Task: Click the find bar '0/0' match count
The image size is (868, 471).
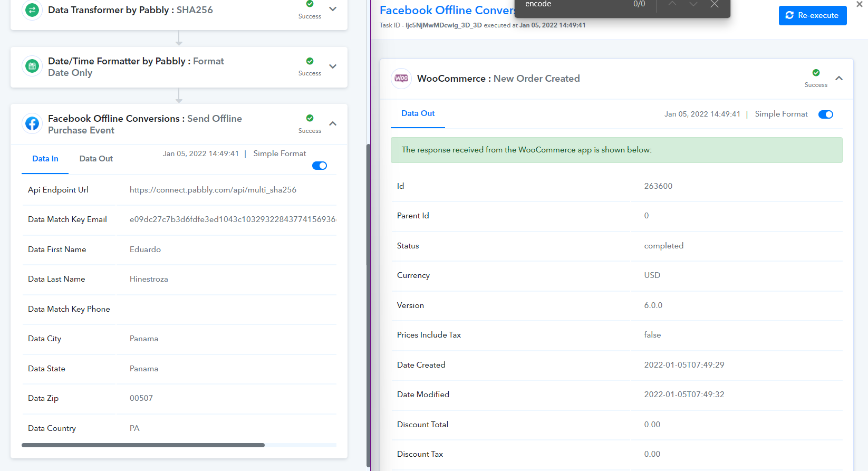Action: point(639,4)
